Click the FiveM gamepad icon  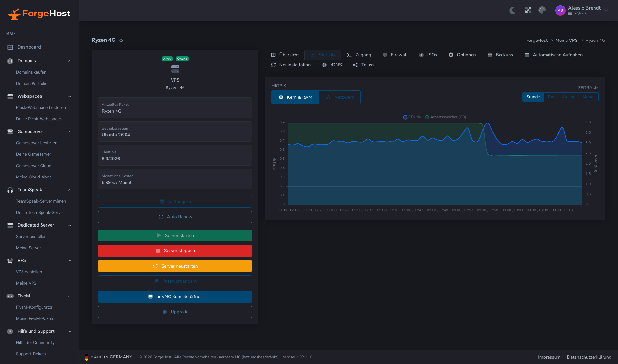point(10,296)
